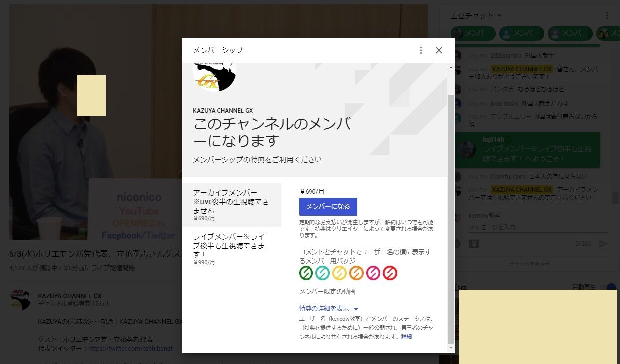Image resolution: width=620 pixels, height=364 pixels.
Task: Click the teal member badge
Action: (322, 273)
